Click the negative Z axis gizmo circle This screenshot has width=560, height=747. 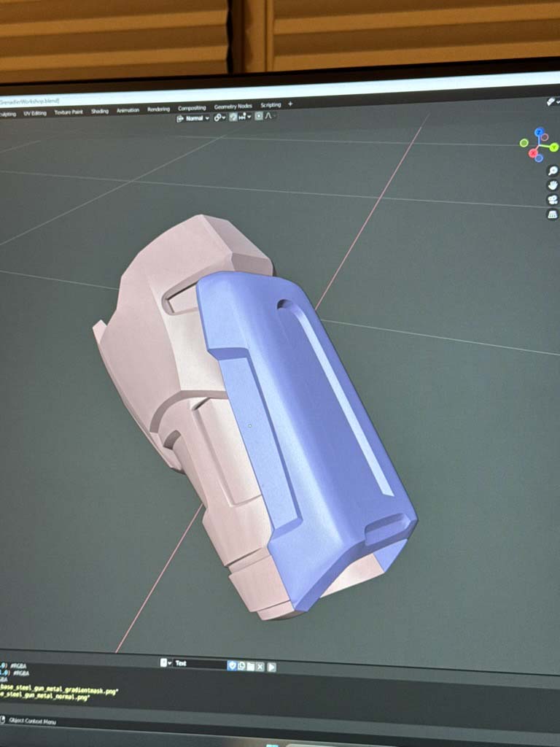539,158
